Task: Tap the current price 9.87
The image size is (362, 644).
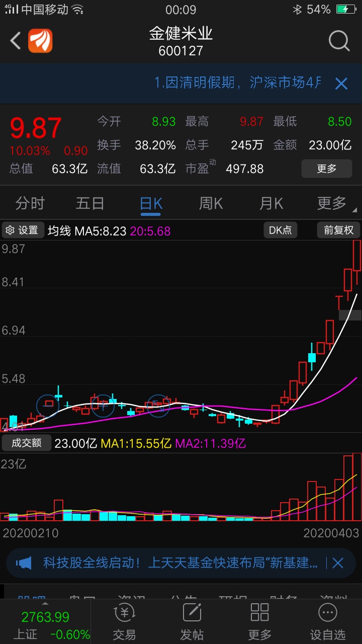Action: coord(36,128)
